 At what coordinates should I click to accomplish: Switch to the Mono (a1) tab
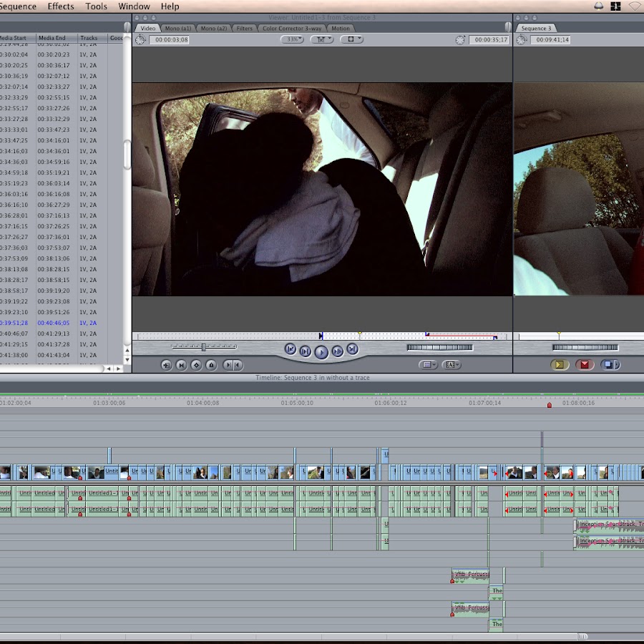point(178,29)
